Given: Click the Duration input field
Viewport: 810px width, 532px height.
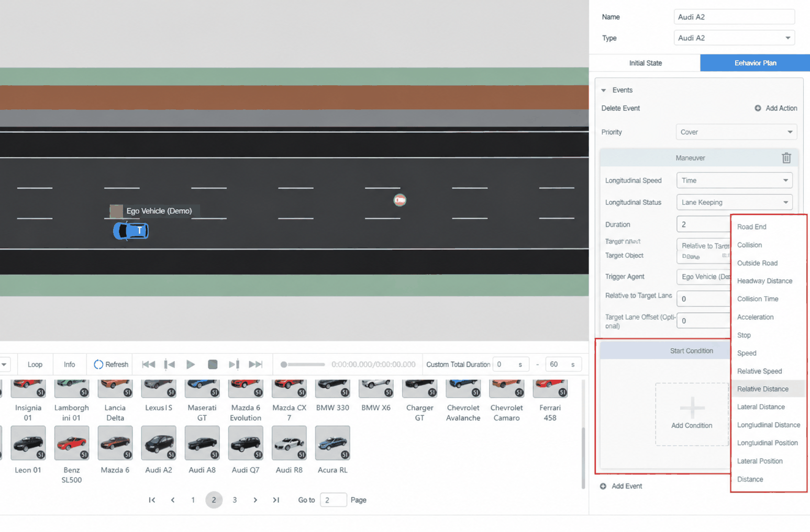Looking at the screenshot, I should 704,224.
